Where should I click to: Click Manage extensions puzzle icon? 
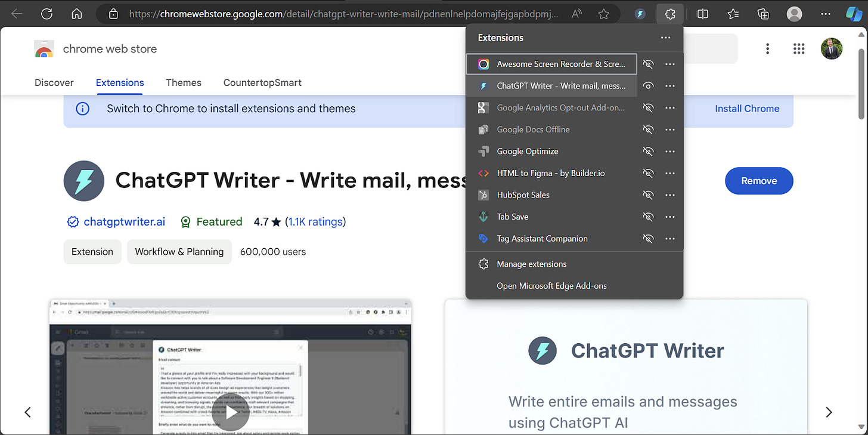click(x=483, y=264)
